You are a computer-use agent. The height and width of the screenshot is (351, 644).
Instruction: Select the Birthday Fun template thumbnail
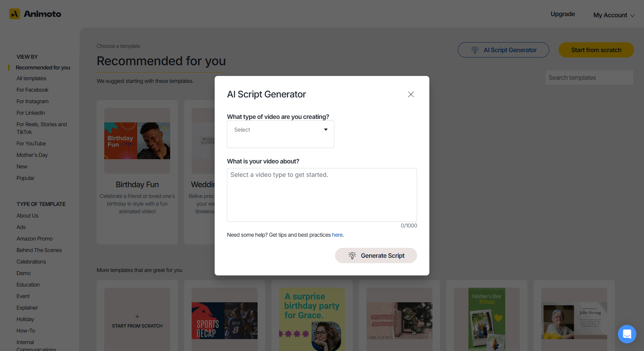click(x=137, y=141)
